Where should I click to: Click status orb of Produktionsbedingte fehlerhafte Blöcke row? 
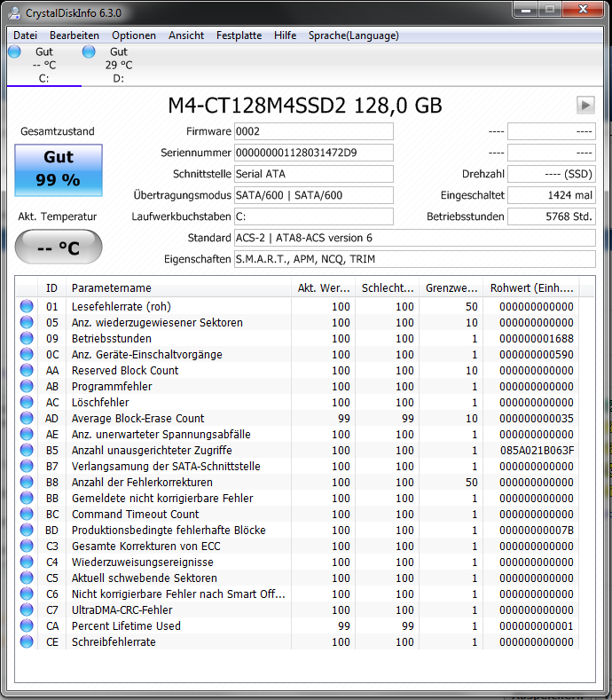[27, 530]
